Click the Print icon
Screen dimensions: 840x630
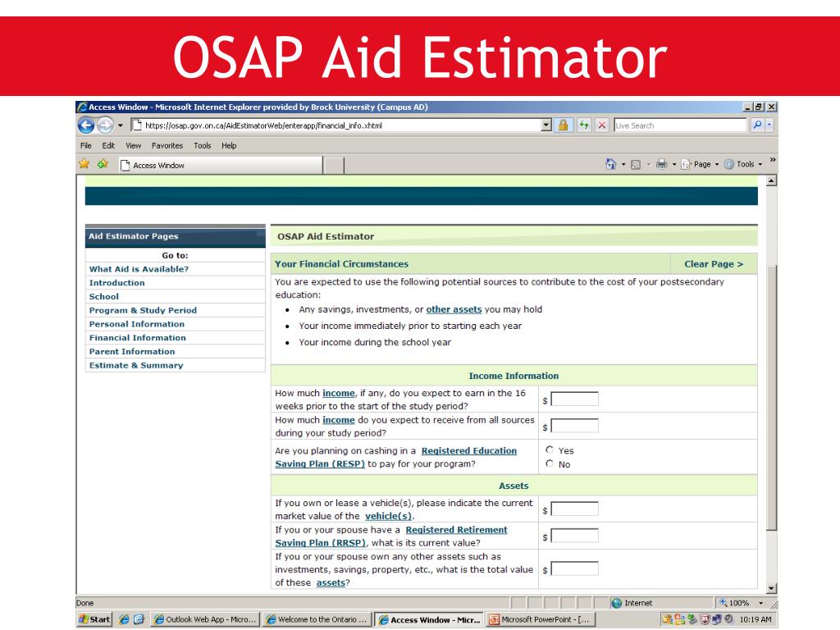(x=662, y=164)
